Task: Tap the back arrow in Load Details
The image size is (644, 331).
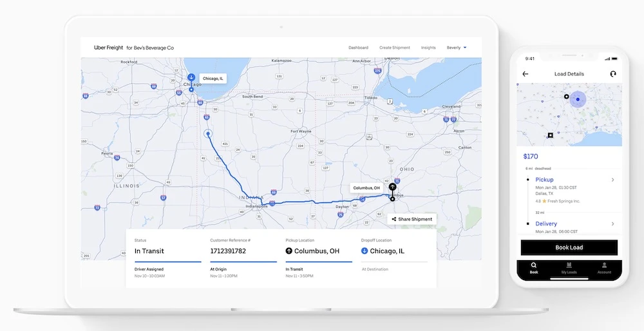Action: [526, 74]
